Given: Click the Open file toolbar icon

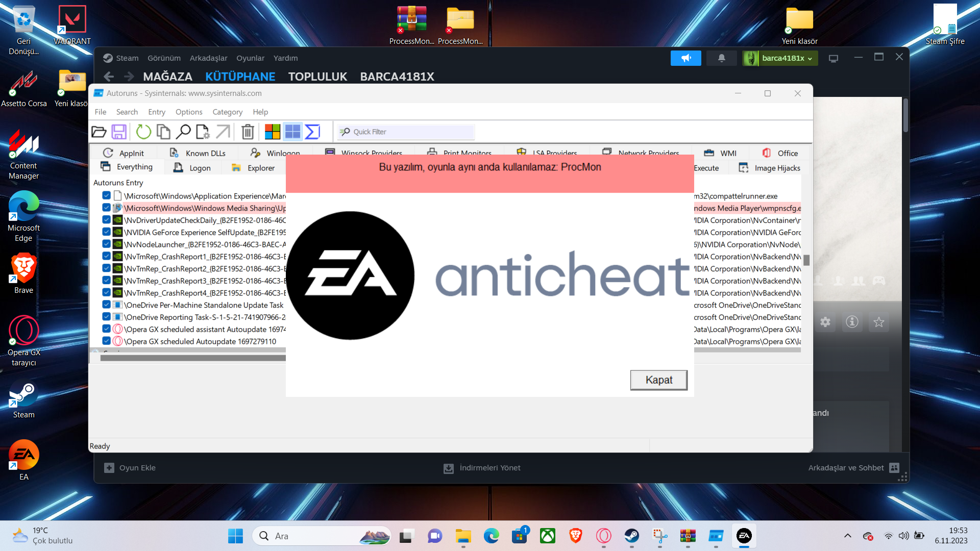Looking at the screenshot, I should click(x=99, y=132).
